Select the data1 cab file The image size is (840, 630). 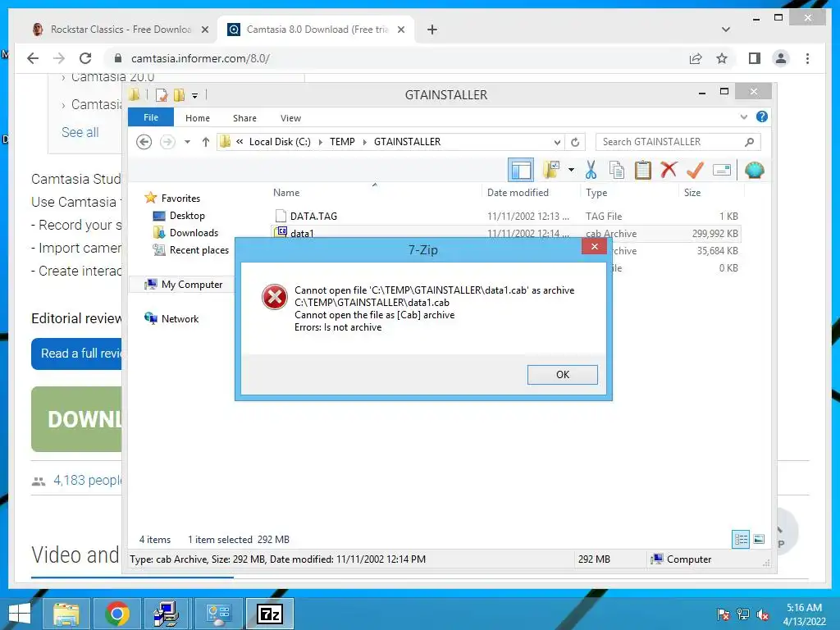(302, 232)
